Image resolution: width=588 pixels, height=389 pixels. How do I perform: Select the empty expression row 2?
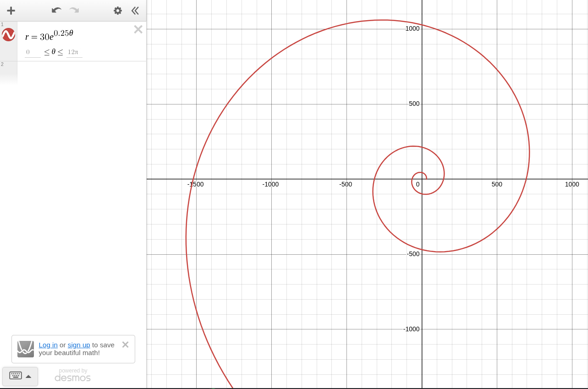tap(82, 72)
